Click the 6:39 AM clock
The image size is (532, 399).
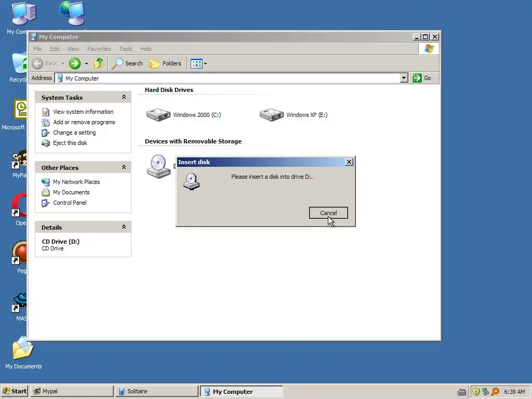[514, 392]
